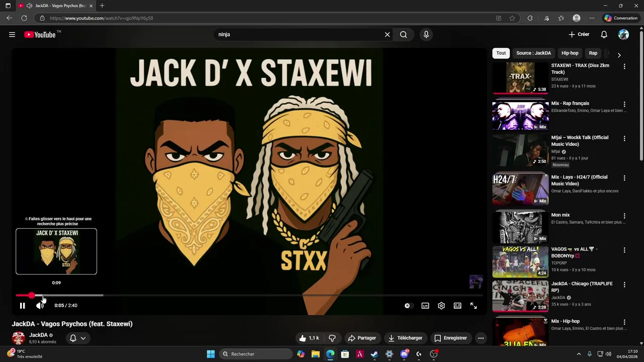Close the JackDA - Vagos Psychos tab

(91, 6)
